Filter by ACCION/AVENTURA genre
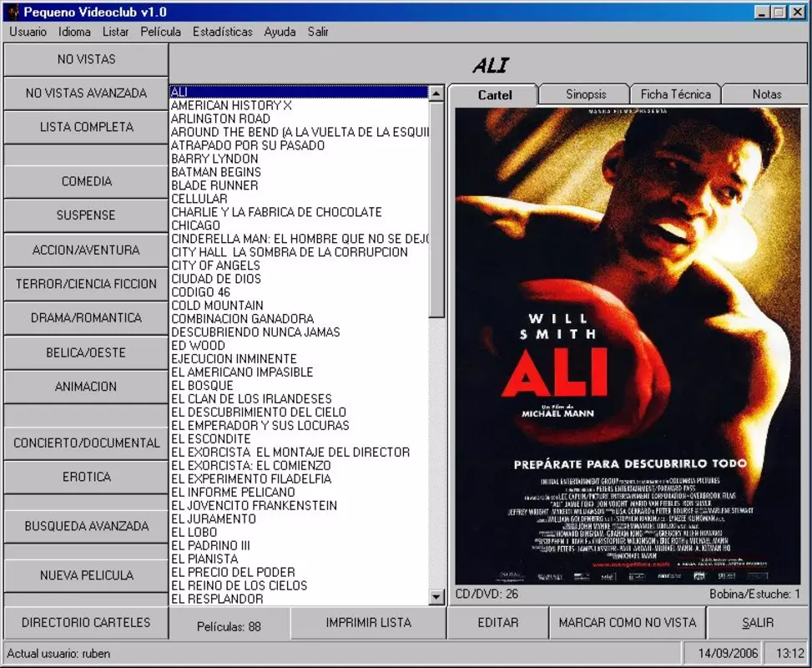This screenshot has height=668, width=812. (x=86, y=250)
